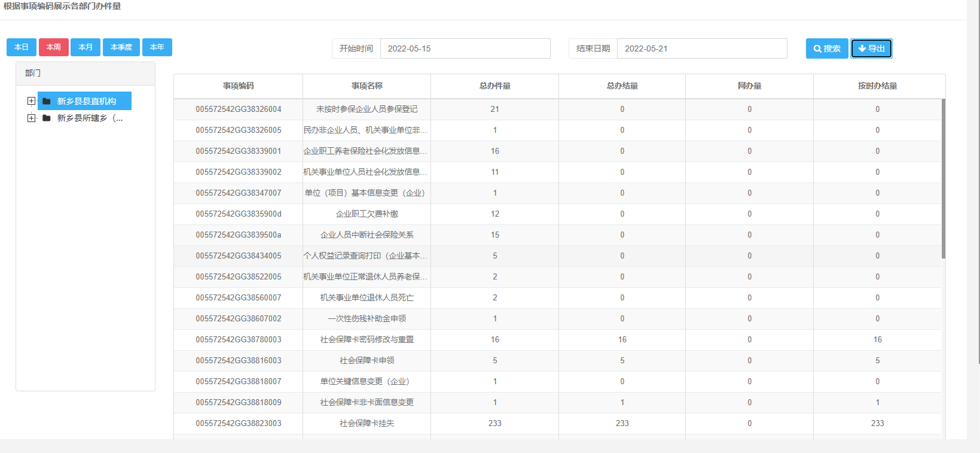980x453 pixels.
Task: Click the folder icon beside 新乡县所辖乡
Action: (47, 118)
